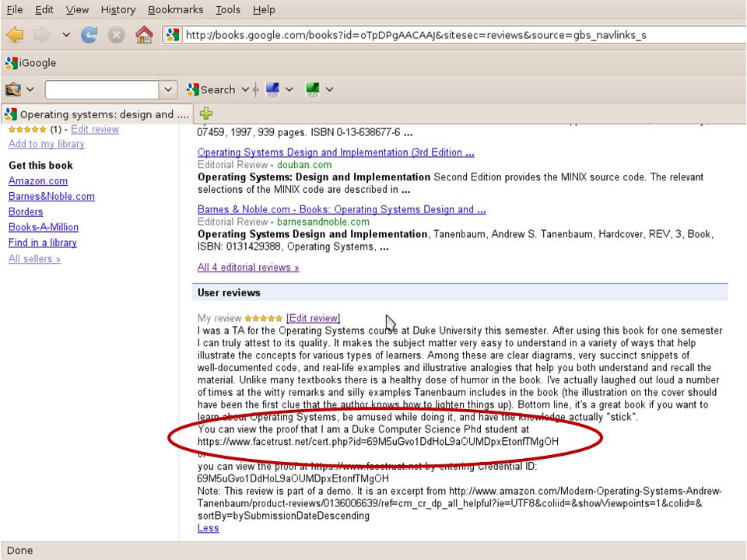
Task: Click the star rating beside 'My review'
Action: coord(264,318)
